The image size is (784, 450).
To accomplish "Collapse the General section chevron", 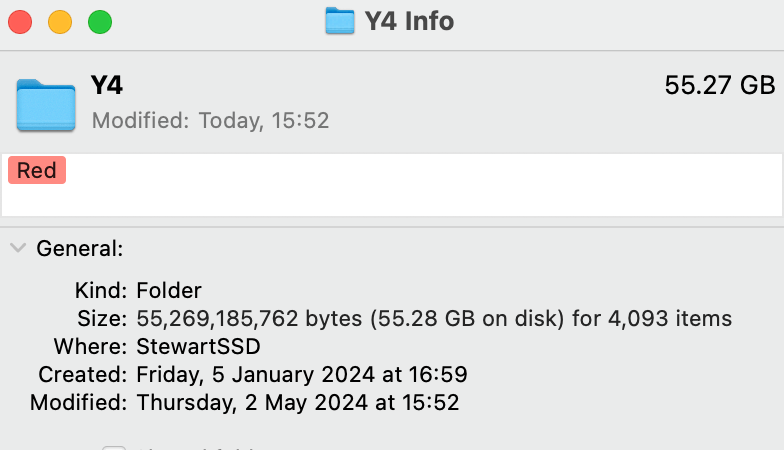I will click(17, 248).
